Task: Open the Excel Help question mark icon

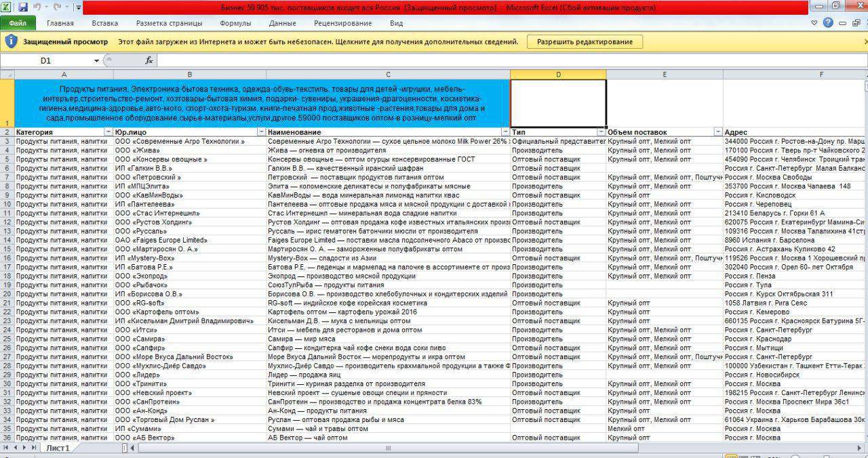Action: tap(828, 23)
